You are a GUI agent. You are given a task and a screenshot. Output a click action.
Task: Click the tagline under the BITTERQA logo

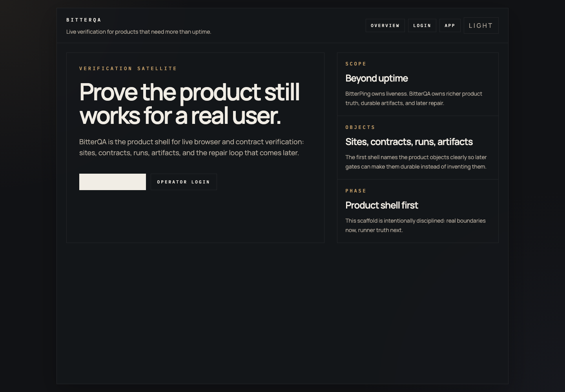coord(139,32)
